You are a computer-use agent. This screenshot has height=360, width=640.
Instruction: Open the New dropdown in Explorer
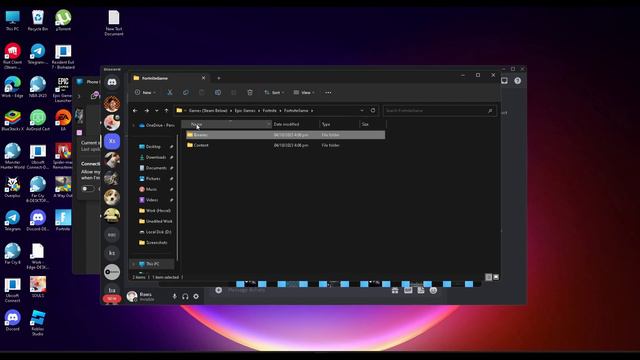click(x=145, y=93)
